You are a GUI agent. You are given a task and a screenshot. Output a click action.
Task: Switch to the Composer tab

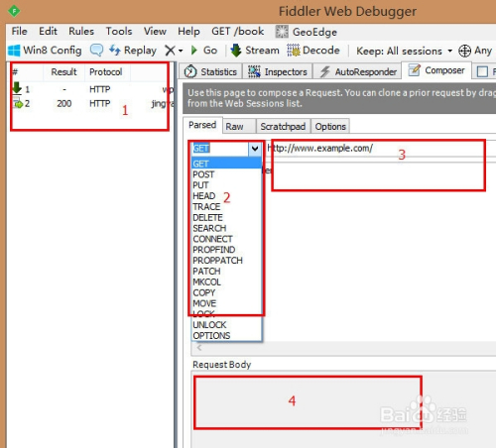(436, 70)
